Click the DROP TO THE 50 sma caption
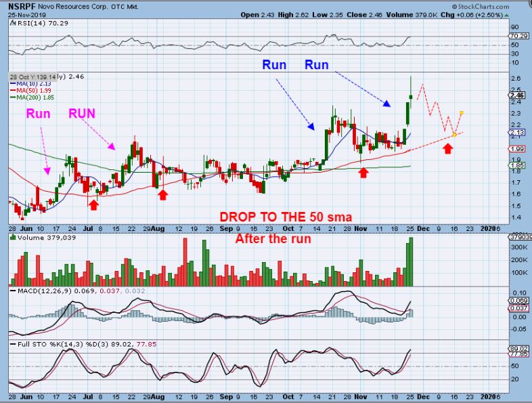Screen dimensions: 532x403 [x=286, y=217]
